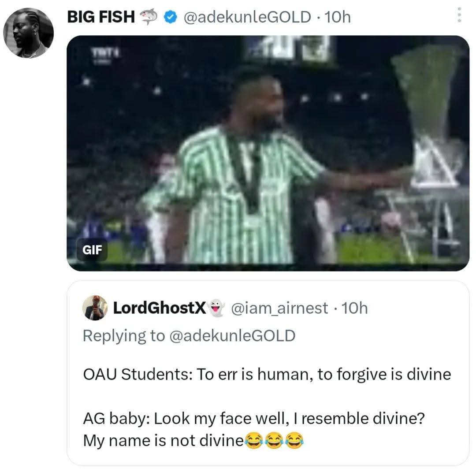The image size is (476, 476).
Task: Click the main tweet's 10h timestamp
Action: coord(337,17)
